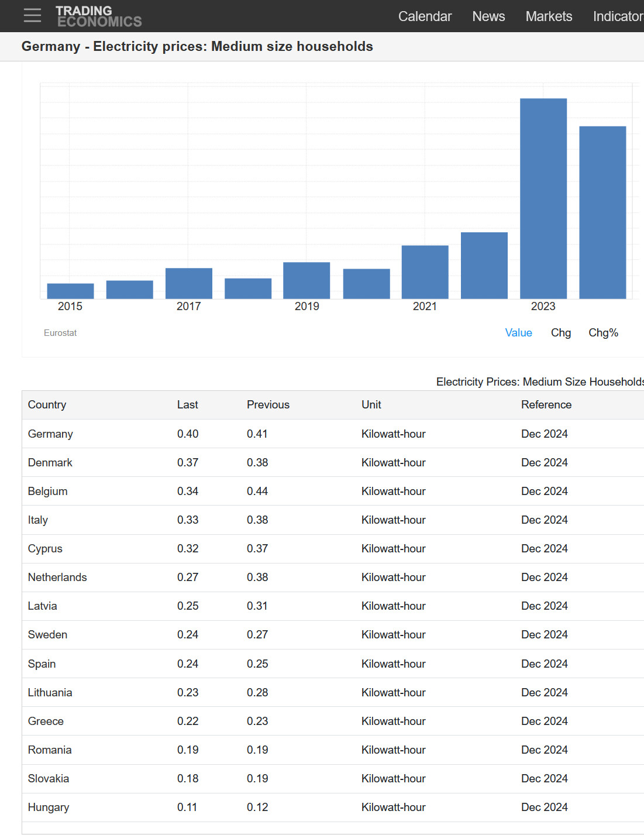Image resolution: width=644 pixels, height=835 pixels.
Task: Select Germany's last value 0.40
Action: [188, 434]
